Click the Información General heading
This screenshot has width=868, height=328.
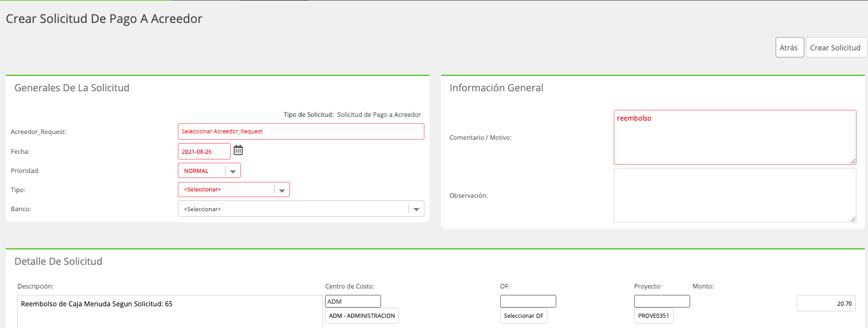pyautogui.click(x=496, y=88)
